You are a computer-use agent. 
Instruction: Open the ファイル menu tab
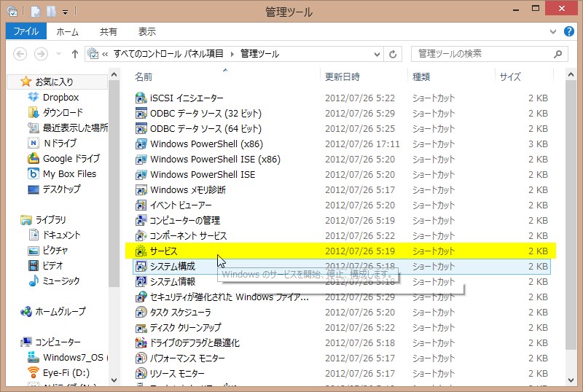pos(26,31)
